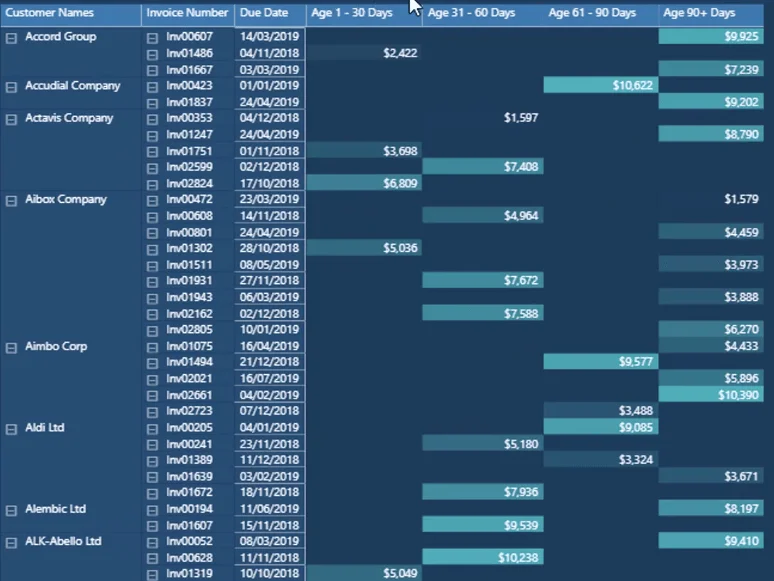Select the $9,925 value for Inv00607
Viewport: 774px width, 581px height.
click(x=710, y=36)
